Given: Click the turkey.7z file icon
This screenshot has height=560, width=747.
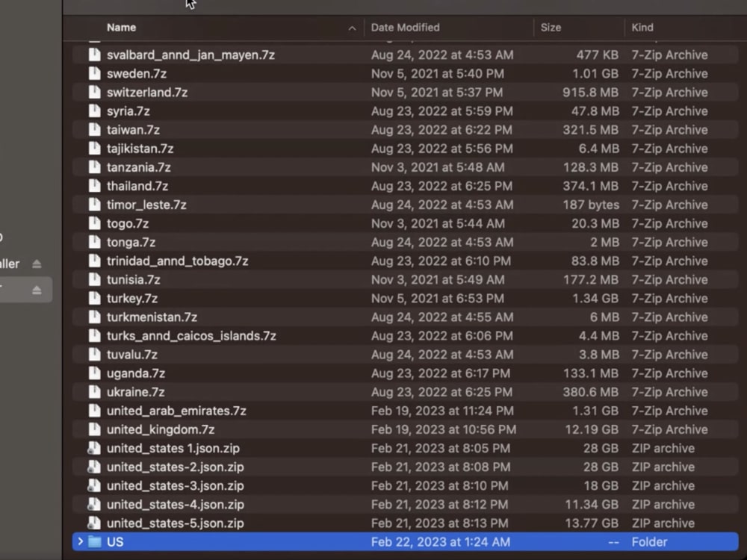Looking at the screenshot, I should pos(95,298).
